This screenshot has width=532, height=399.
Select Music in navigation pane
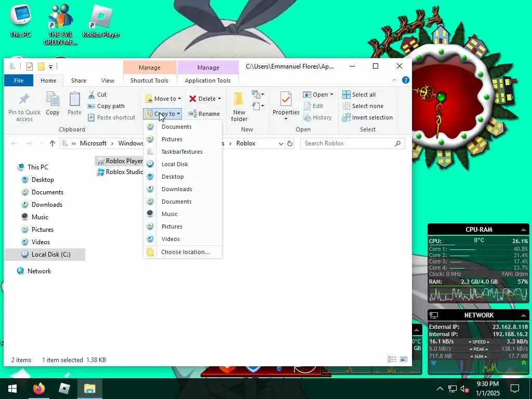click(x=39, y=217)
